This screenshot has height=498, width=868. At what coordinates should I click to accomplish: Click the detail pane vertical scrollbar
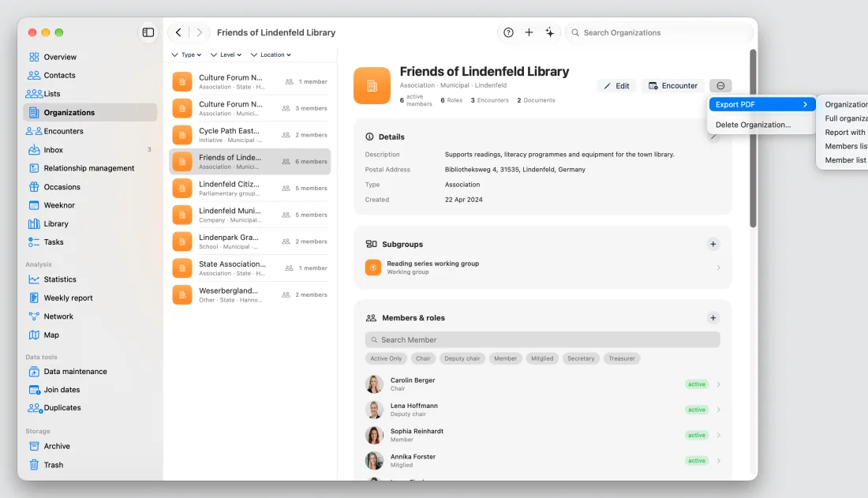tap(753, 138)
